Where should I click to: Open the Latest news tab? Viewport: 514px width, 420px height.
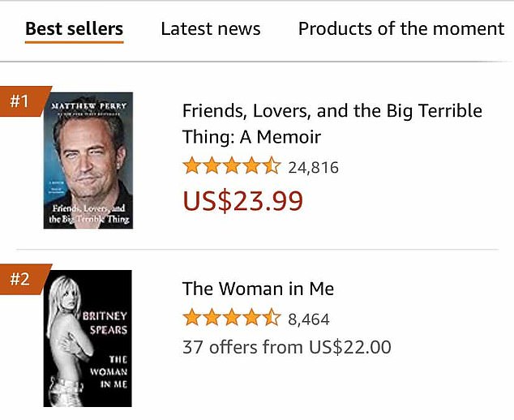(211, 29)
